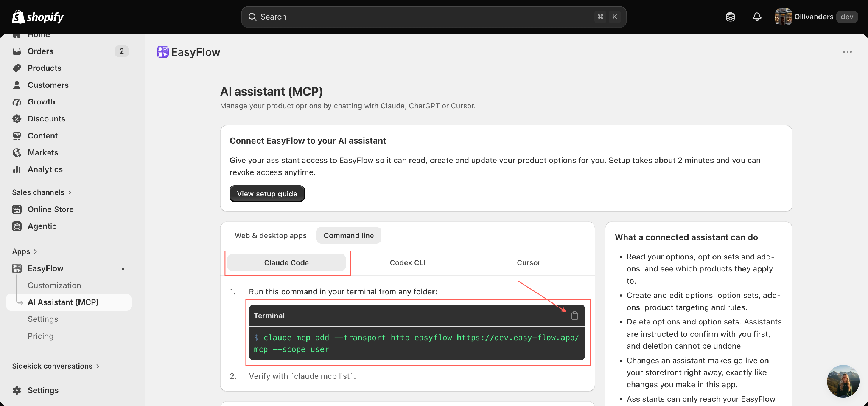Click the Orders count badge 2
Image resolution: width=868 pixels, height=406 pixels.
[x=122, y=51]
